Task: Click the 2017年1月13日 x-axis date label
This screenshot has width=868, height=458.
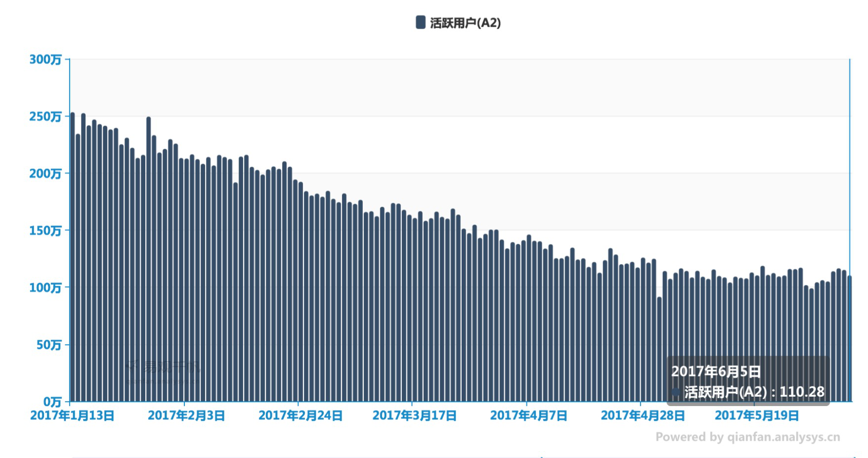Action: tap(72, 415)
